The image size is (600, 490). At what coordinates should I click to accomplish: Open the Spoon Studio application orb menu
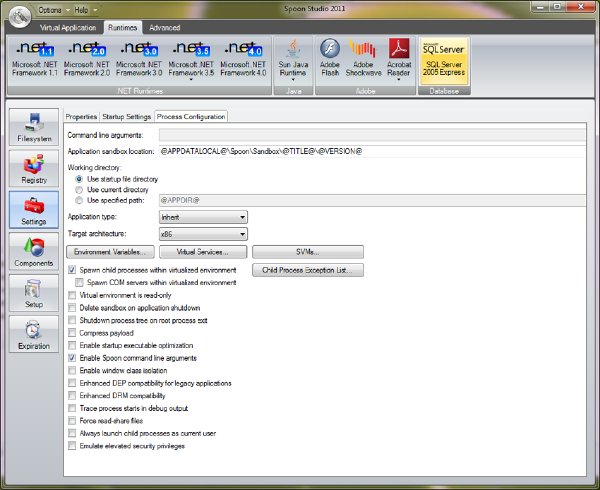(x=20, y=17)
